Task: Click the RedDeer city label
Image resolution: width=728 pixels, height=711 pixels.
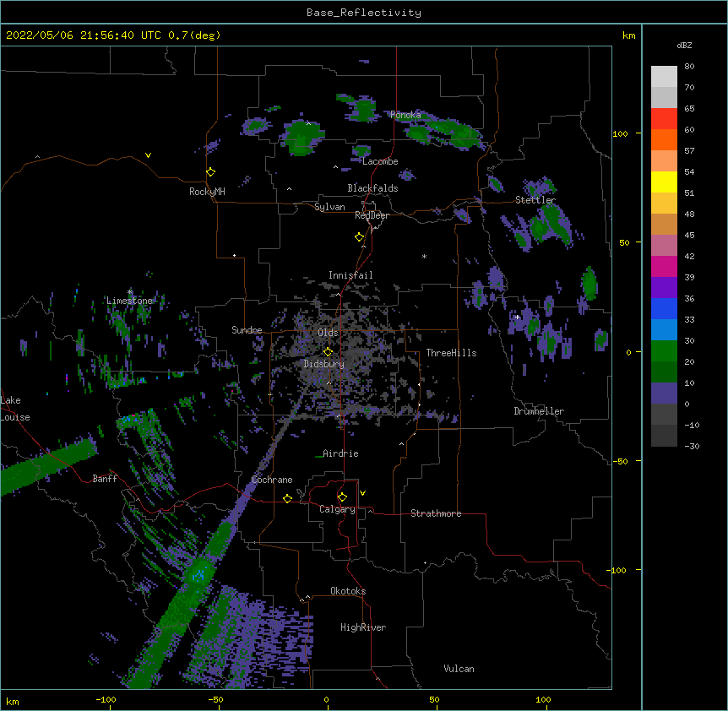Action: (372, 215)
